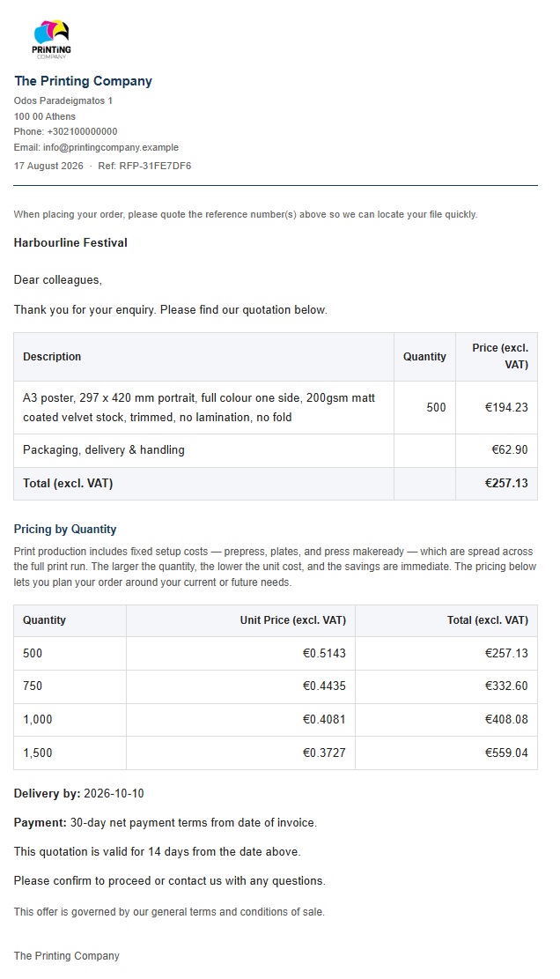Click the €257.13 total in quotation table
This screenshot has width=560, height=979.
pyautogui.click(x=506, y=483)
